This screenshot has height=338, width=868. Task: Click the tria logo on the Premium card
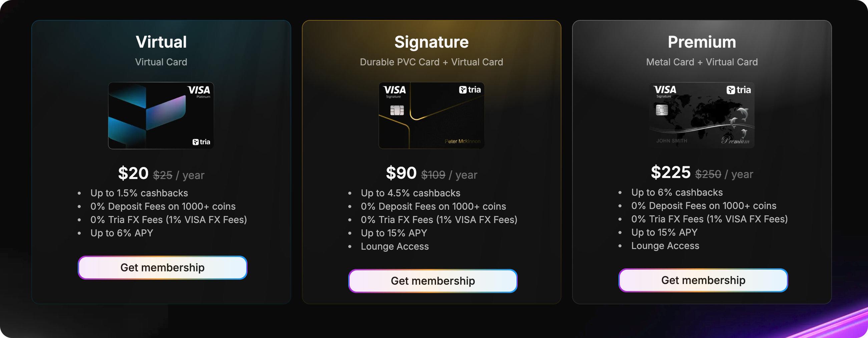click(x=739, y=90)
